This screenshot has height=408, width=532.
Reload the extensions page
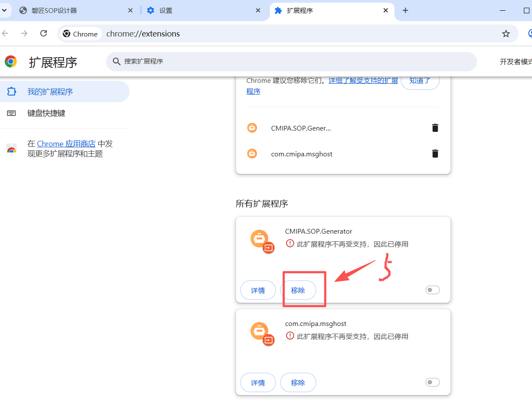43,33
